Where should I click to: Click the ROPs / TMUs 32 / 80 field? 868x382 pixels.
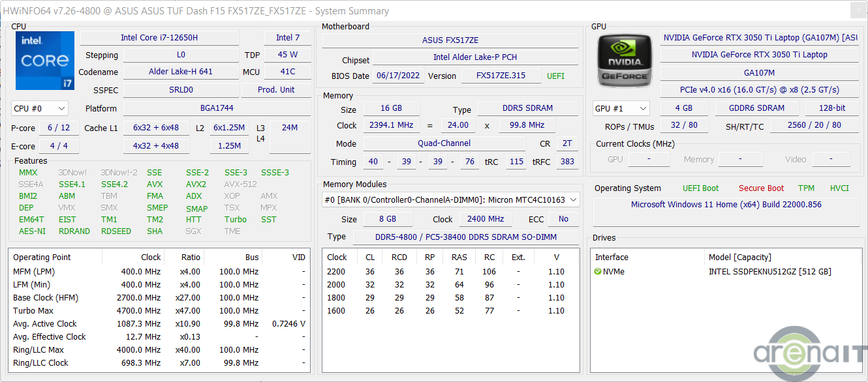click(x=684, y=125)
